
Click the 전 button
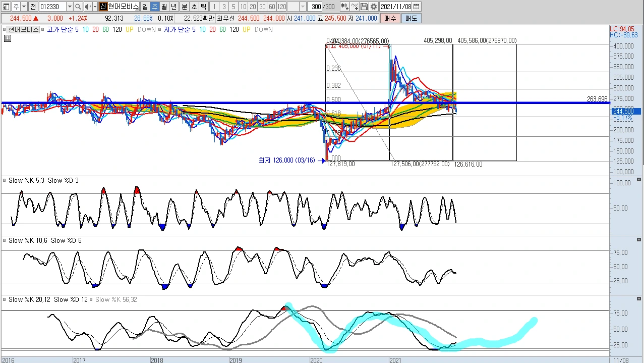click(x=33, y=7)
